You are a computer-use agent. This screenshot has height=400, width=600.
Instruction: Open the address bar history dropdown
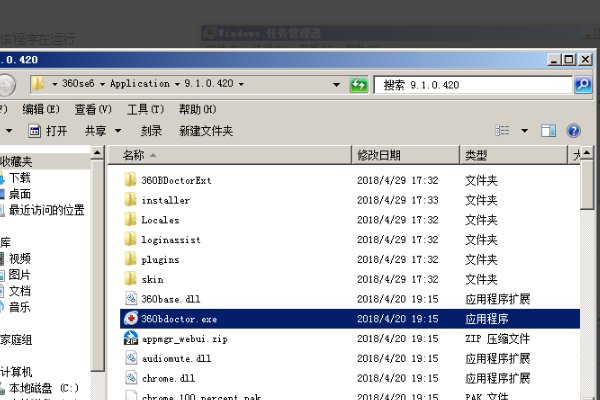336,84
